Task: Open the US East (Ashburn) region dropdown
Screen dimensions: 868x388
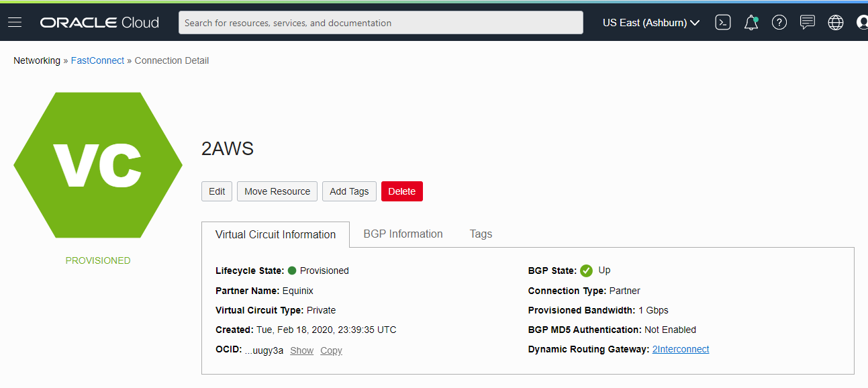Action: [x=649, y=21]
